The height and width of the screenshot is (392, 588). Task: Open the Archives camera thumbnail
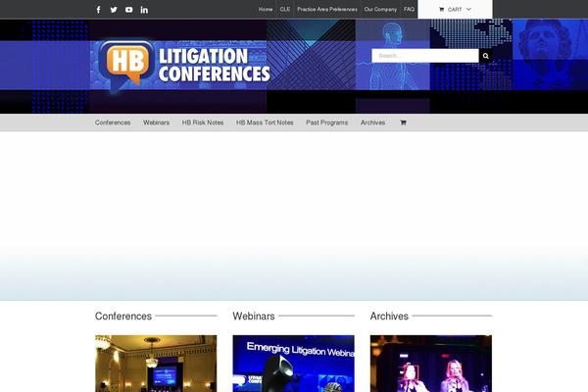click(x=431, y=364)
